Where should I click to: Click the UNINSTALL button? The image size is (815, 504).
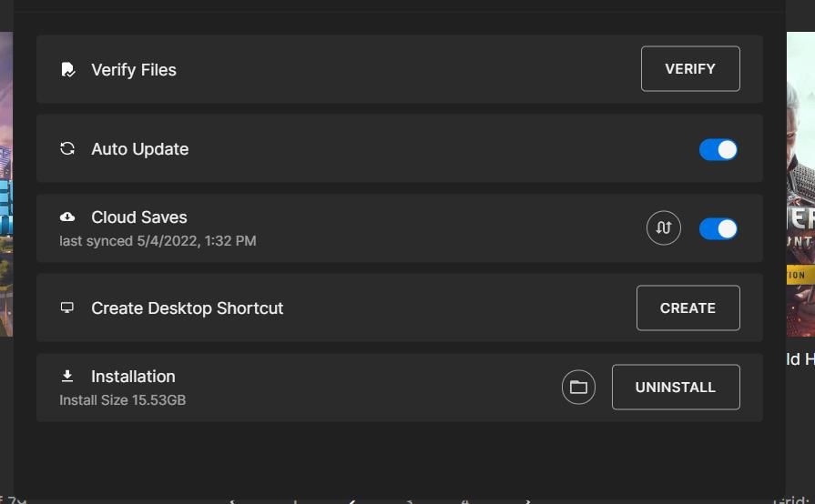point(675,388)
